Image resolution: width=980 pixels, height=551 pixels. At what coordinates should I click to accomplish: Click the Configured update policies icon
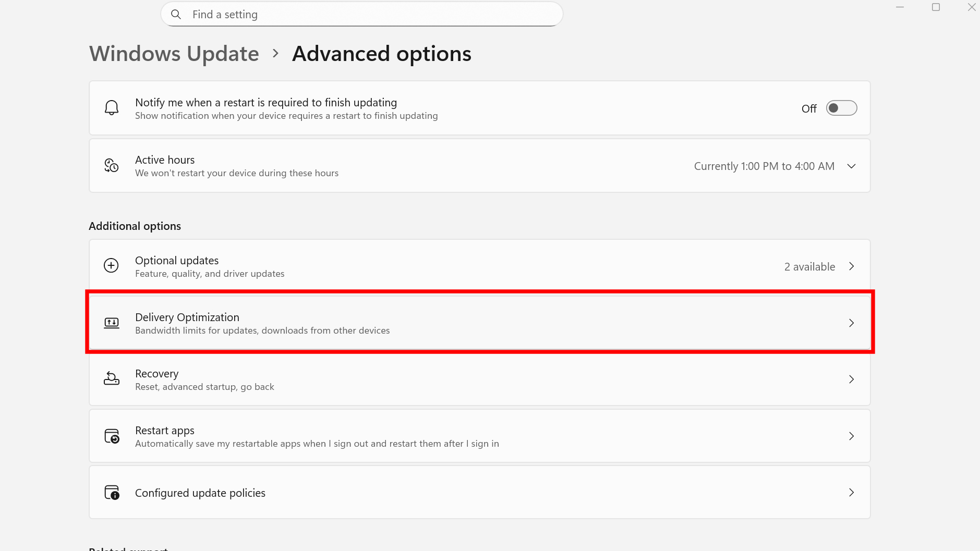click(x=111, y=492)
